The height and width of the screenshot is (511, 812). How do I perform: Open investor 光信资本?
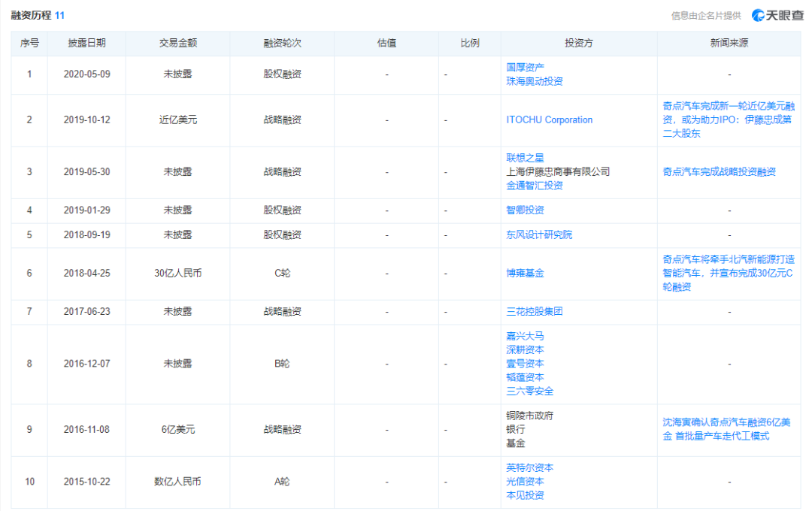525,482
